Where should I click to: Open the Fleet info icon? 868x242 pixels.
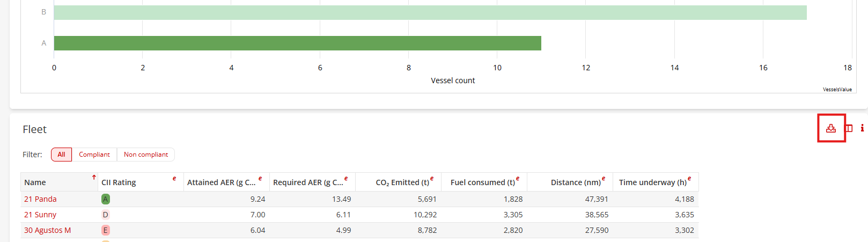pyautogui.click(x=862, y=128)
